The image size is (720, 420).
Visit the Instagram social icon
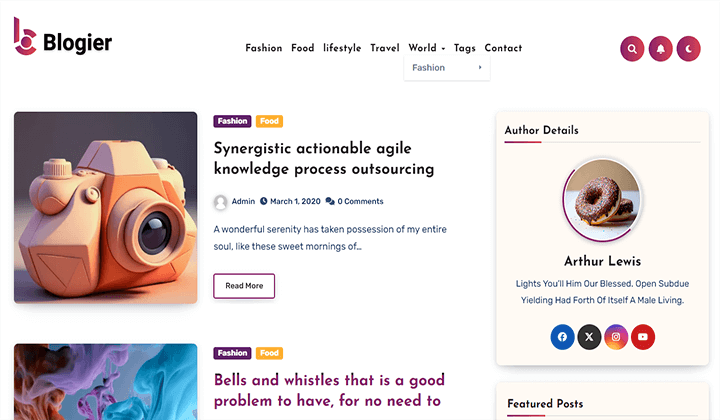point(616,337)
